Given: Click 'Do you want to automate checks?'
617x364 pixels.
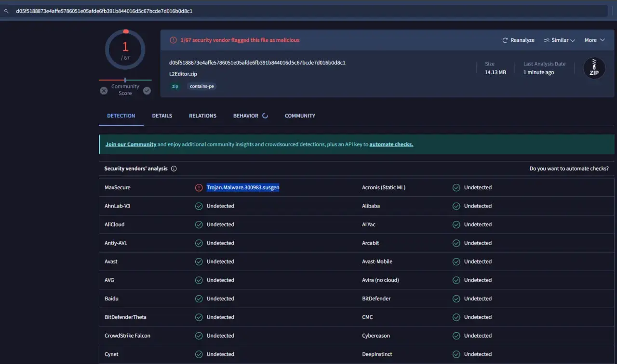Looking at the screenshot, I should [x=569, y=169].
